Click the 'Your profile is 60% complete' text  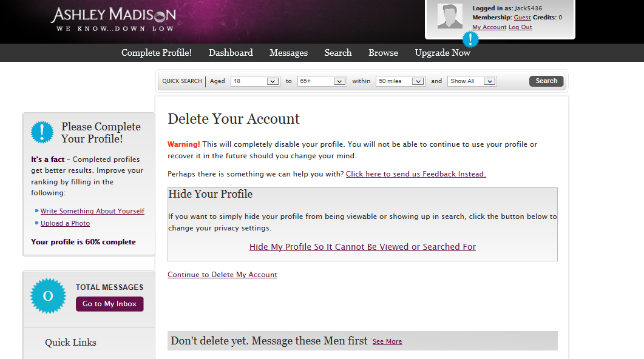point(83,242)
